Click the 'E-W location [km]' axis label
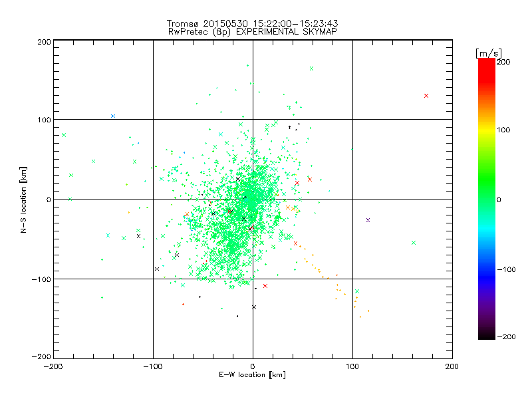The image size is (532, 399). coord(252,375)
